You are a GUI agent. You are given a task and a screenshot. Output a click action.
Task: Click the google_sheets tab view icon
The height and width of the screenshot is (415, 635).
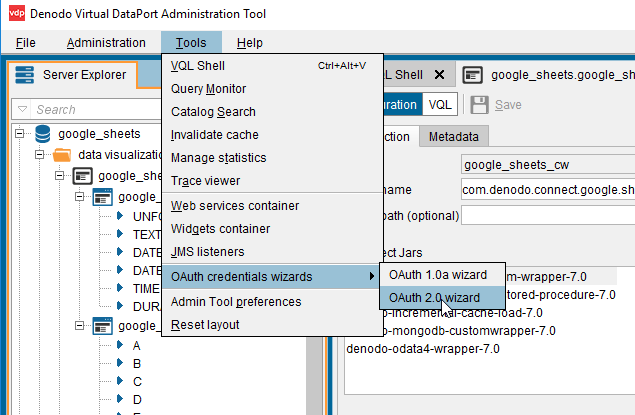[x=472, y=75]
